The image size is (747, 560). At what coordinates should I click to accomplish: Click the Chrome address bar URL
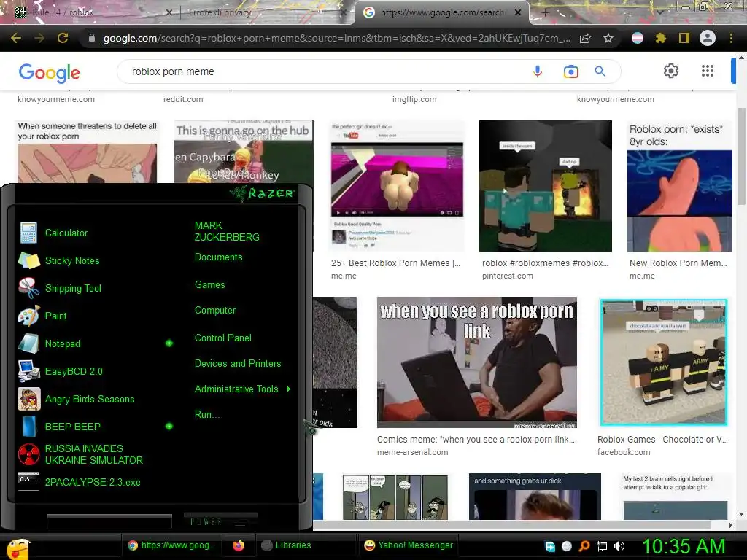tap(336, 38)
